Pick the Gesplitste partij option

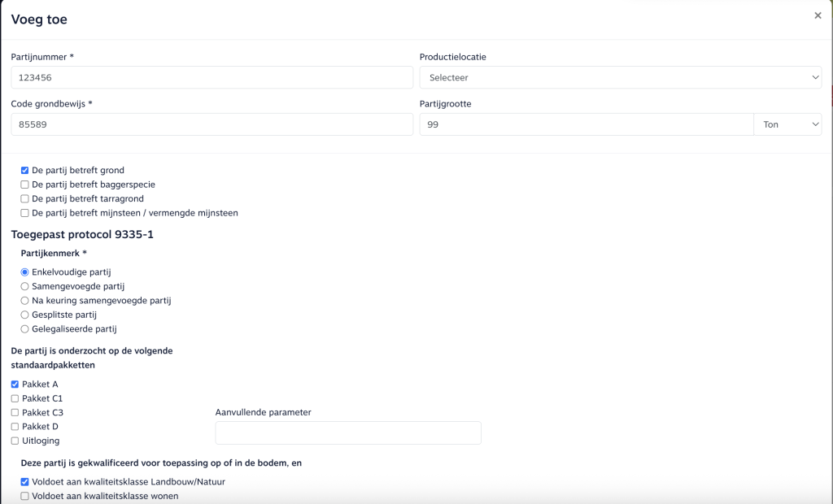(x=25, y=315)
